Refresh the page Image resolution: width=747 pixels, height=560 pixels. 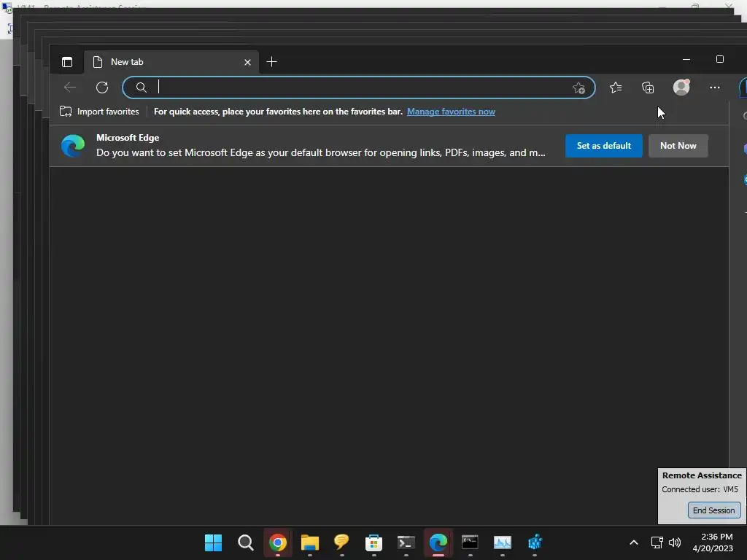[102, 87]
